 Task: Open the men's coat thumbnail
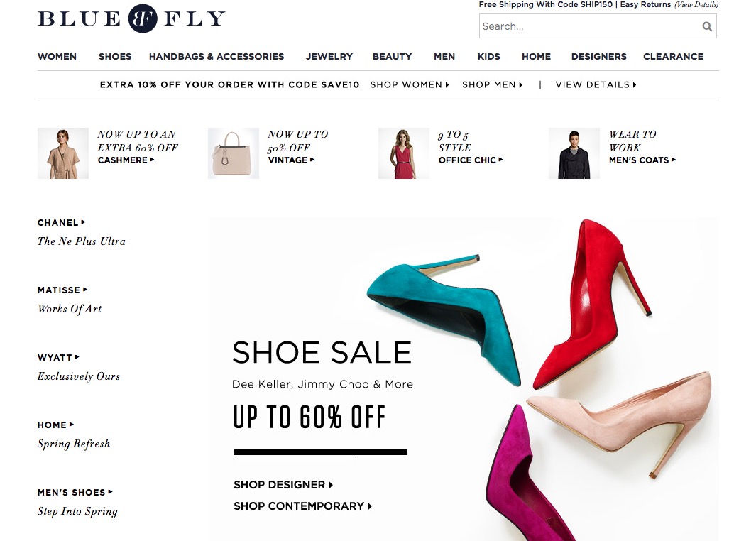[x=574, y=153]
